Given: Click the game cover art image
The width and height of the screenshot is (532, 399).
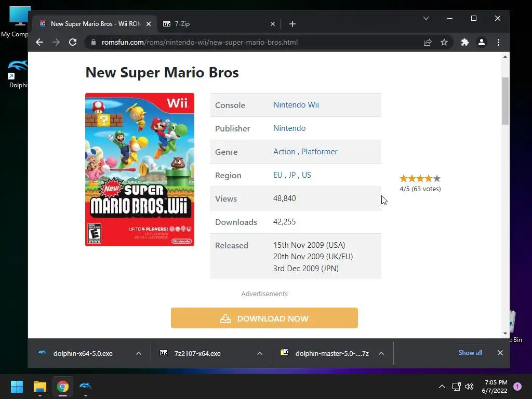Looking at the screenshot, I should coord(140,170).
